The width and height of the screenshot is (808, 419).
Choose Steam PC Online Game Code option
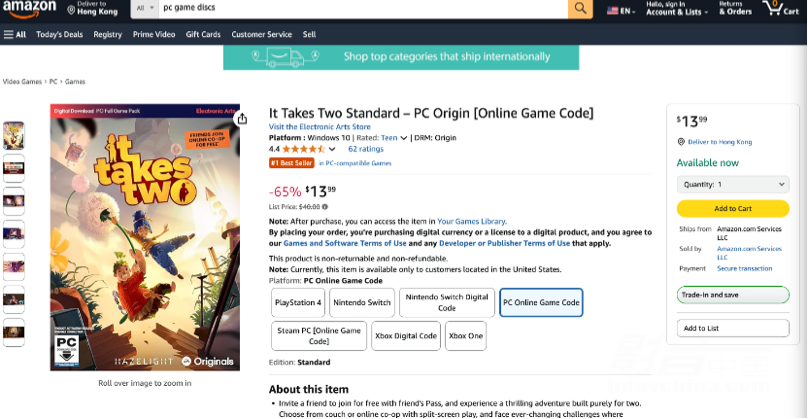click(319, 336)
